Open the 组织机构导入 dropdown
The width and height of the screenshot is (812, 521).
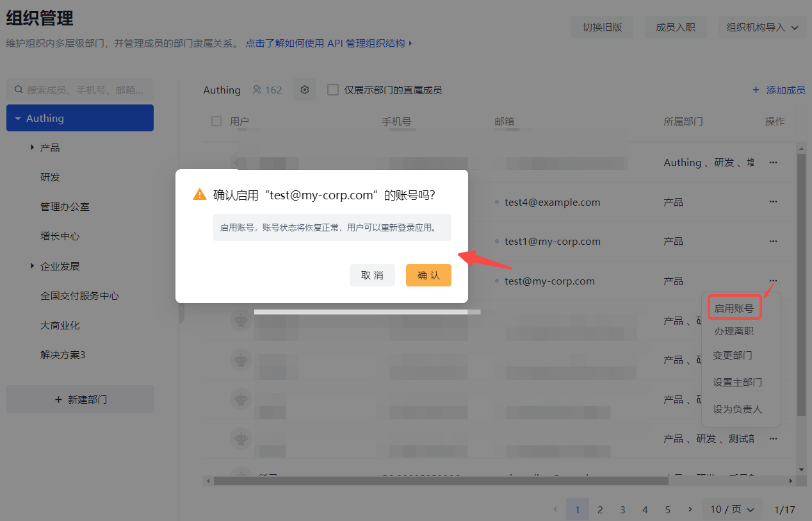(x=762, y=28)
